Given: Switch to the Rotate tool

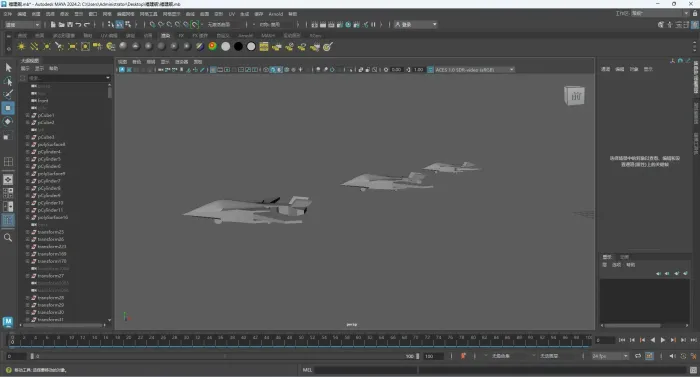Looking at the screenshot, I should [8, 121].
